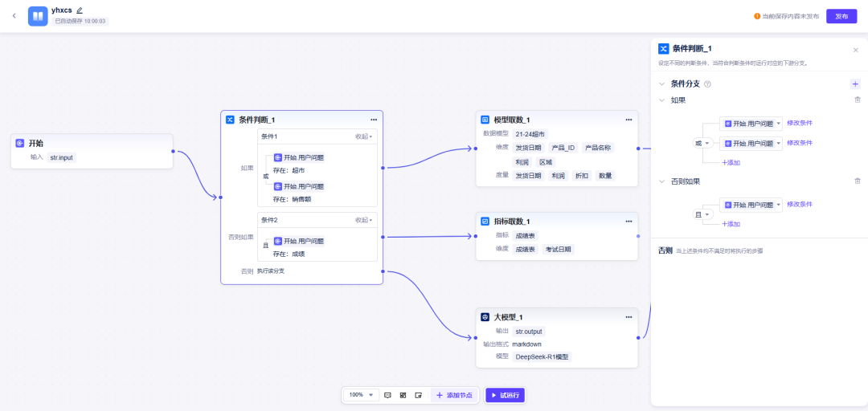Screen dimensions: 868x411
Task: Select the 开始 node icon
Action: (20, 143)
